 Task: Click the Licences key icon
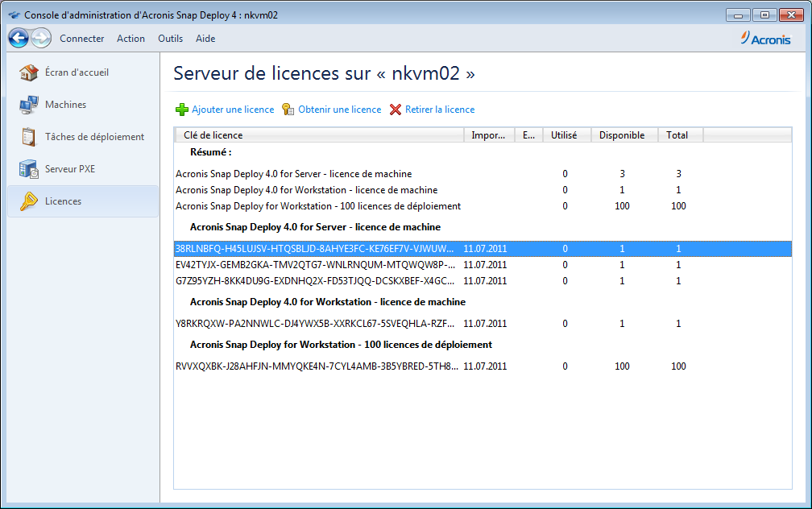pyautogui.click(x=29, y=201)
